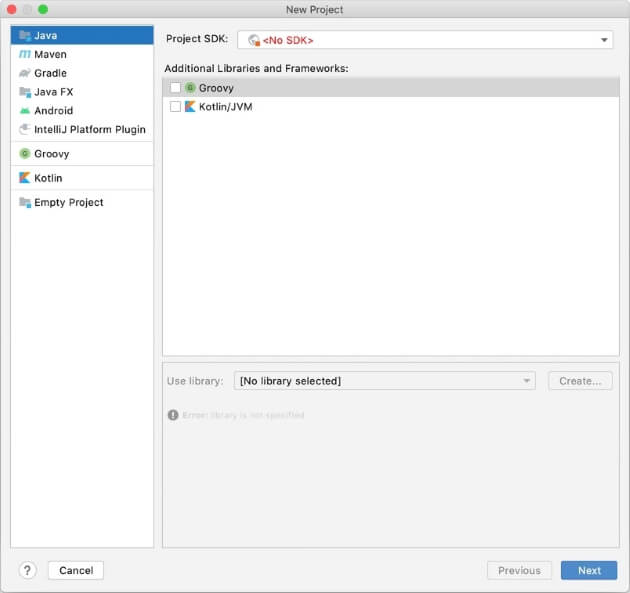Click the Next button
This screenshot has width=630, height=593.
coord(589,570)
